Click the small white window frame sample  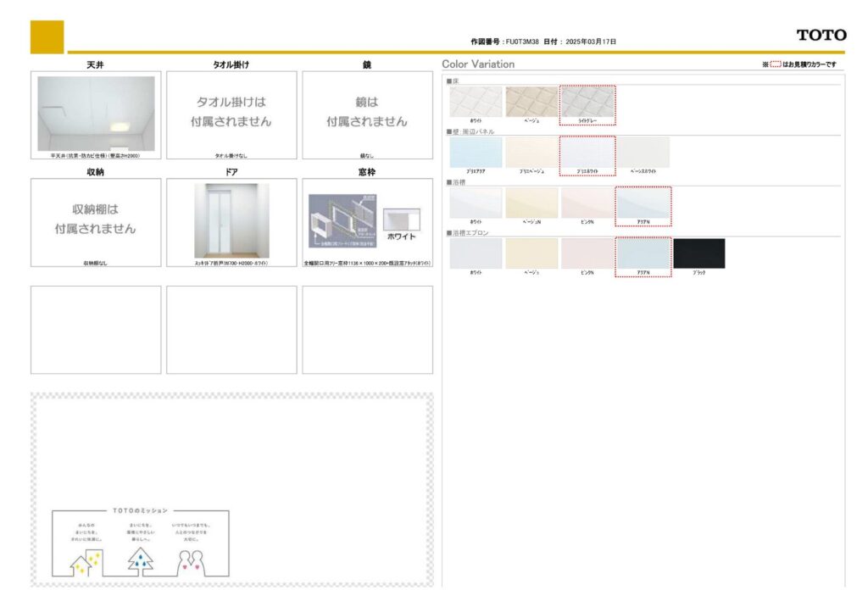[x=402, y=222]
